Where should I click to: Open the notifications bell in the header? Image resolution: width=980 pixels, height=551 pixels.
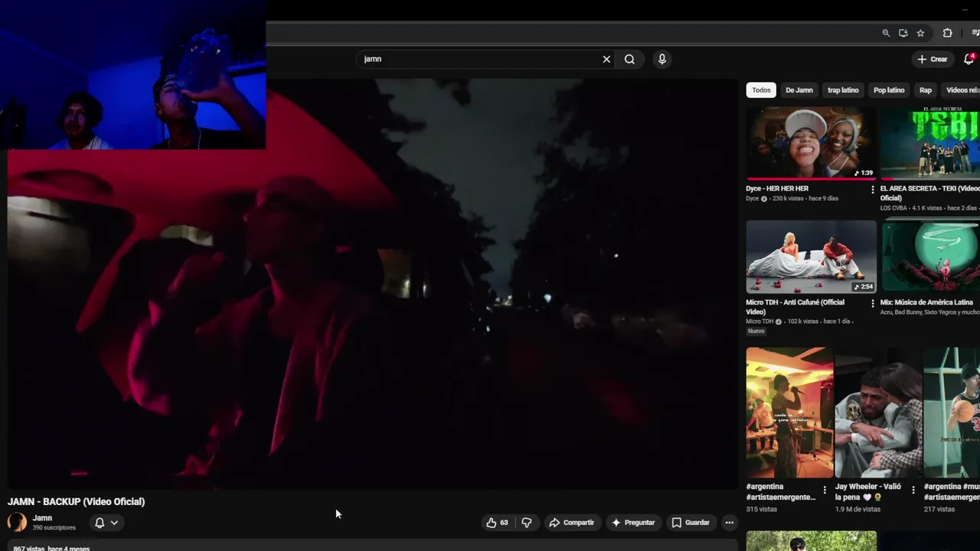969,59
